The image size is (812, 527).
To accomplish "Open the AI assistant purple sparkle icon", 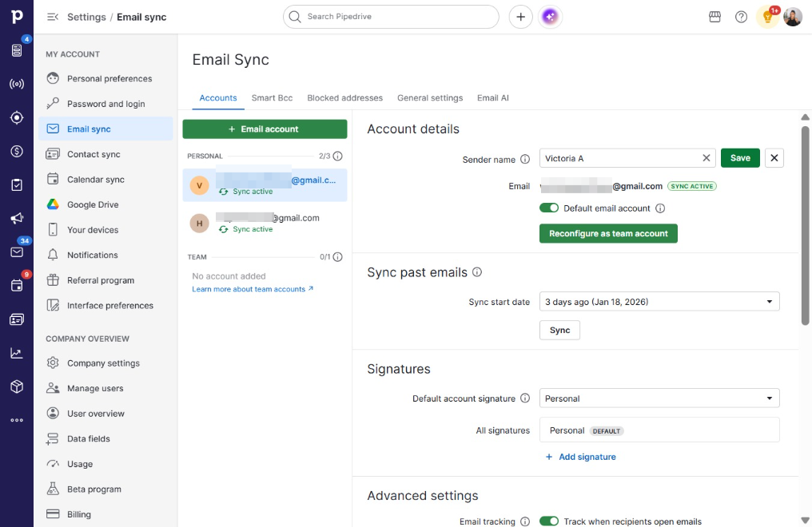I will point(550,17).
